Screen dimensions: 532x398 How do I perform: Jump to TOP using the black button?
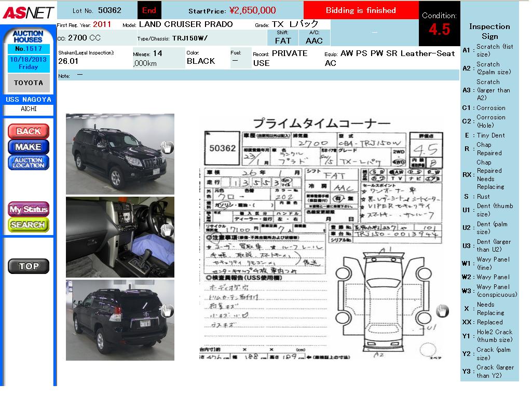coord(28,266)
